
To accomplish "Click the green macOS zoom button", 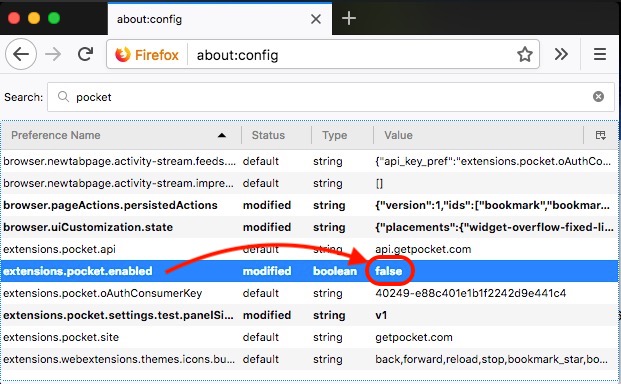I will [x=54, y=18].
